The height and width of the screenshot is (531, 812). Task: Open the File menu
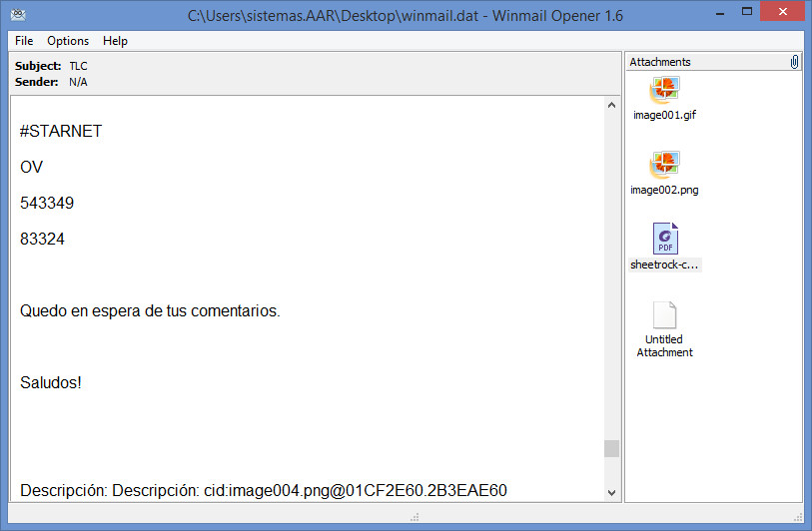[x=24, y=41]
